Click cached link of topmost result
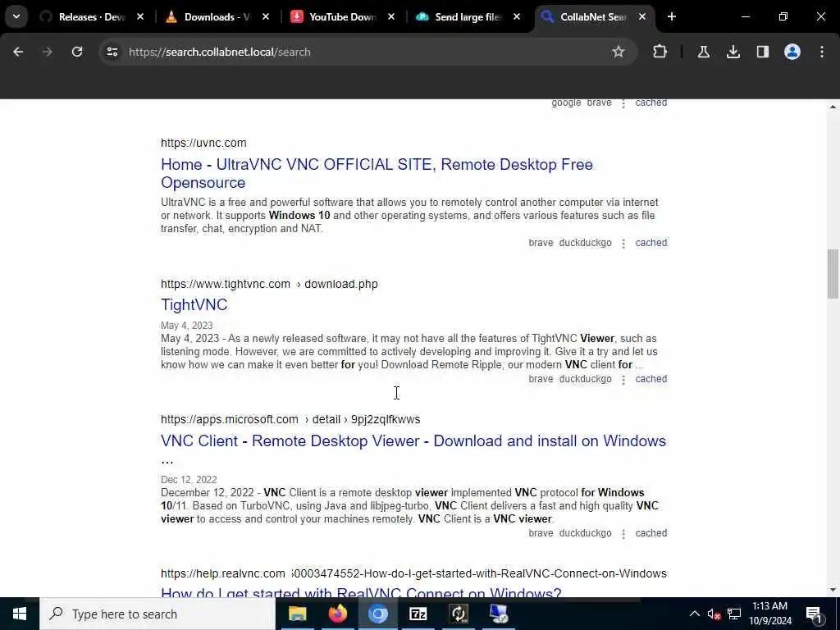Image resolution: width=840 pixels, height=630 pixels. [x=651, y=103]
